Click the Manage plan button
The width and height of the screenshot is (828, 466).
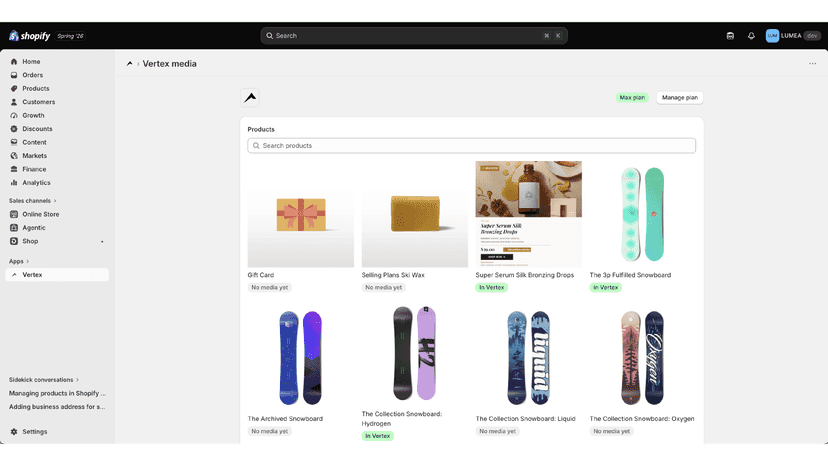pyautogui.click(x=680, y=98)
